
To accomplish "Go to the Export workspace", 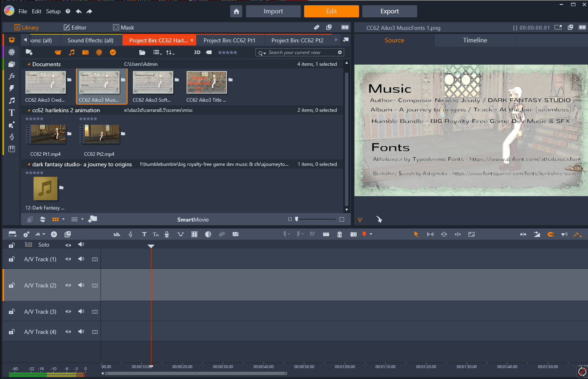I will point(390,11).
